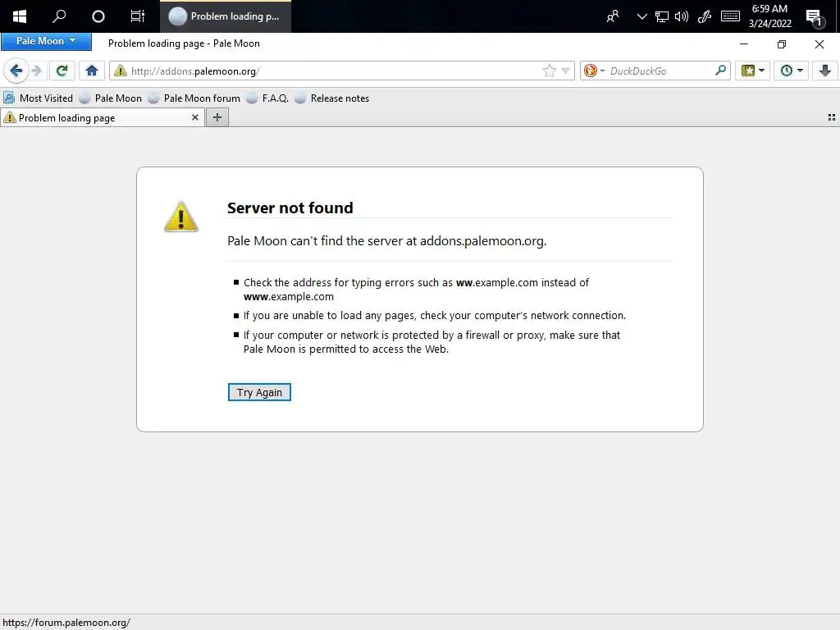Select the DuckDuckGo search engine icon

[x=591, y=71]
